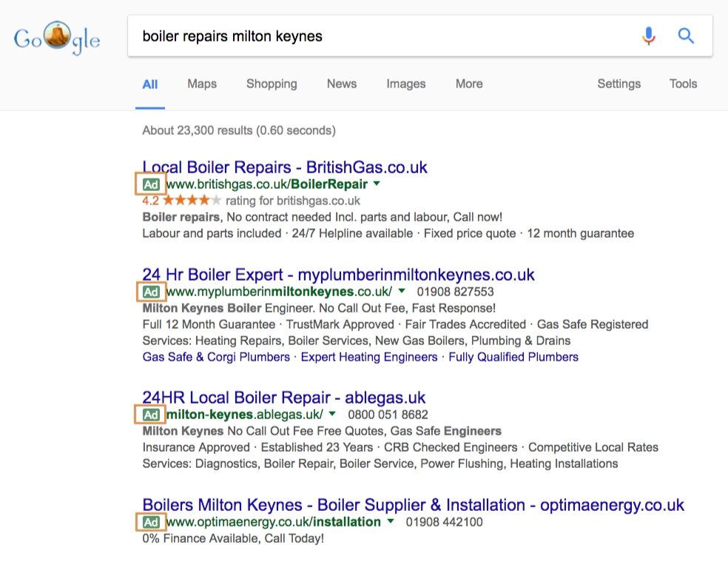
Task: Click the Google doodle logo
Action: [x=57, y=37]
